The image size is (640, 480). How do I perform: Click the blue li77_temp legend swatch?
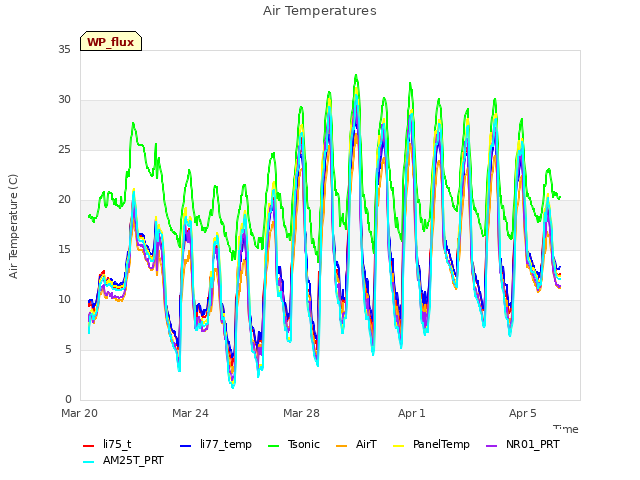[186, 445]
